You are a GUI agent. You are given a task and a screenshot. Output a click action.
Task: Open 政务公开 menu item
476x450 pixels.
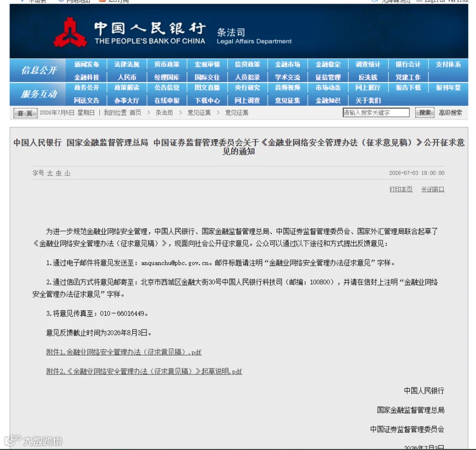click(87, 88)
